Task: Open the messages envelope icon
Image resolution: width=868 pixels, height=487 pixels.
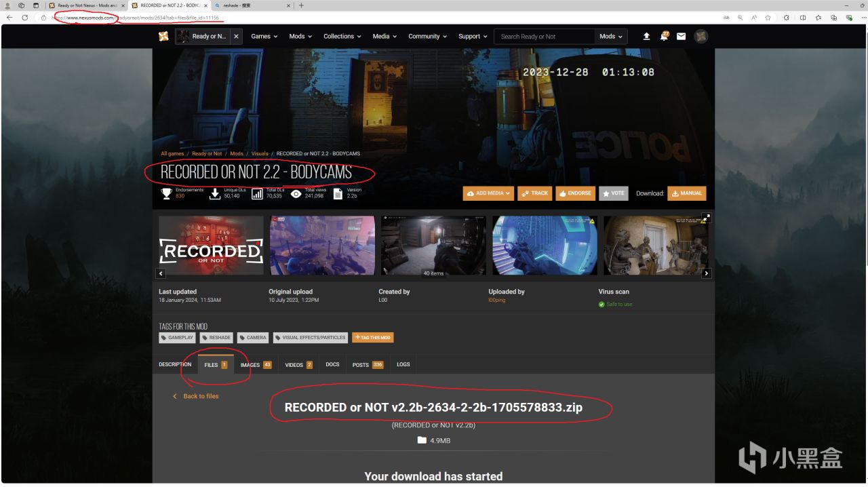Action: [x=681, y=37]
